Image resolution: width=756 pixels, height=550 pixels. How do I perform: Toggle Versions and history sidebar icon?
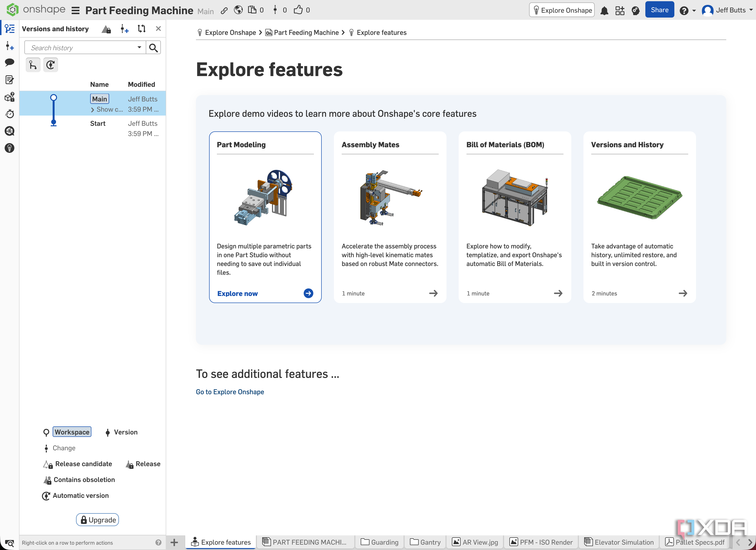click(x=10, y=29)
